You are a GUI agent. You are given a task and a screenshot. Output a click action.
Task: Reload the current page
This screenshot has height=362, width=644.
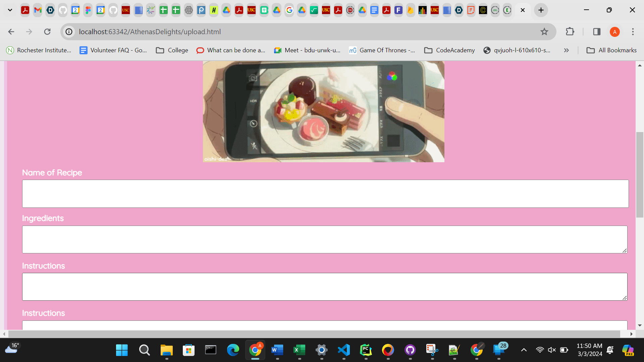(47, 32)
